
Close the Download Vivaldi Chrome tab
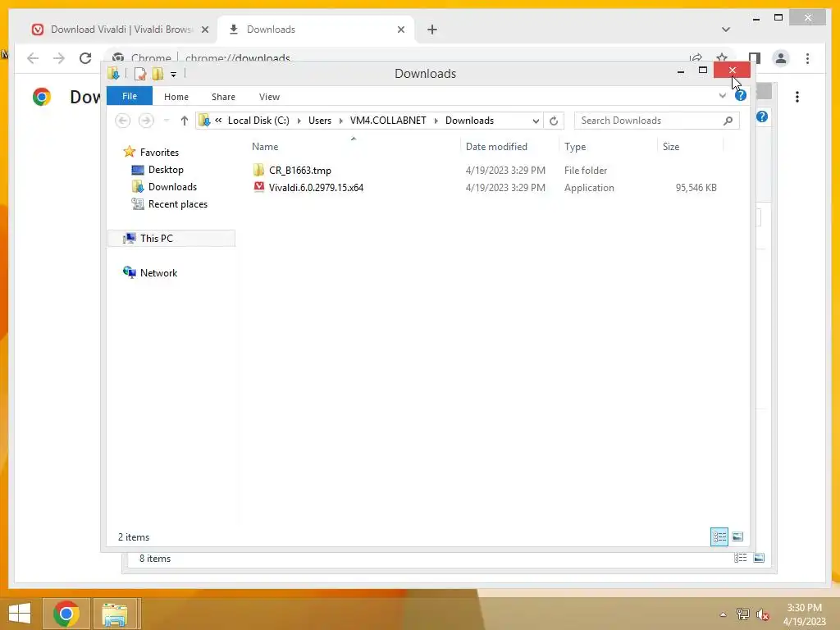click(x=204, y=30)
